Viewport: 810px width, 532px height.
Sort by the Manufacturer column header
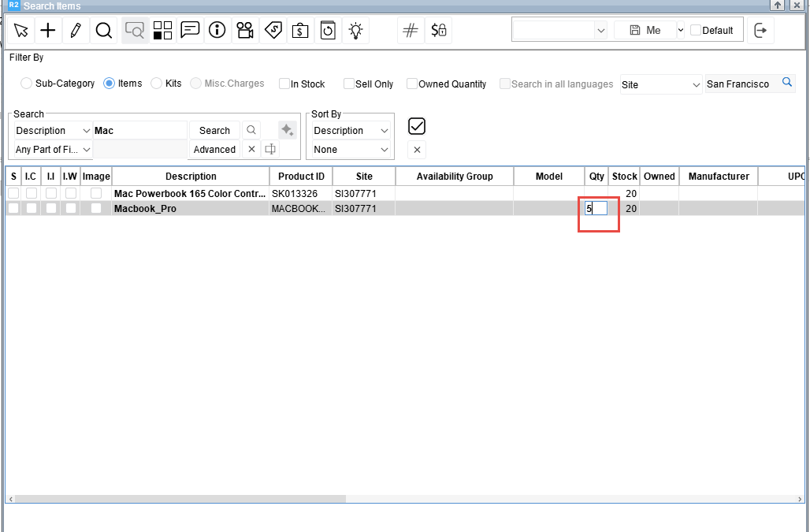click(718, 177)
